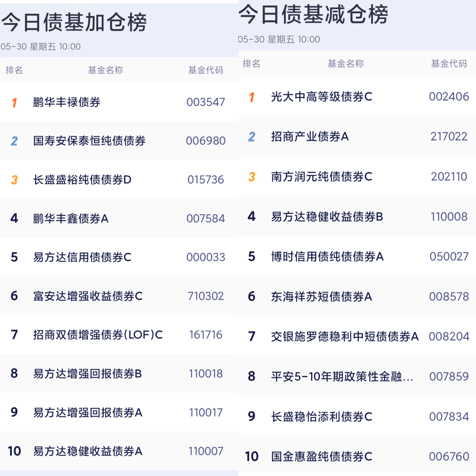Click the orange rank 1 badge for 鹏华丰禄债券
This screenshot has width=476, height=476.
tap(14, 102)
